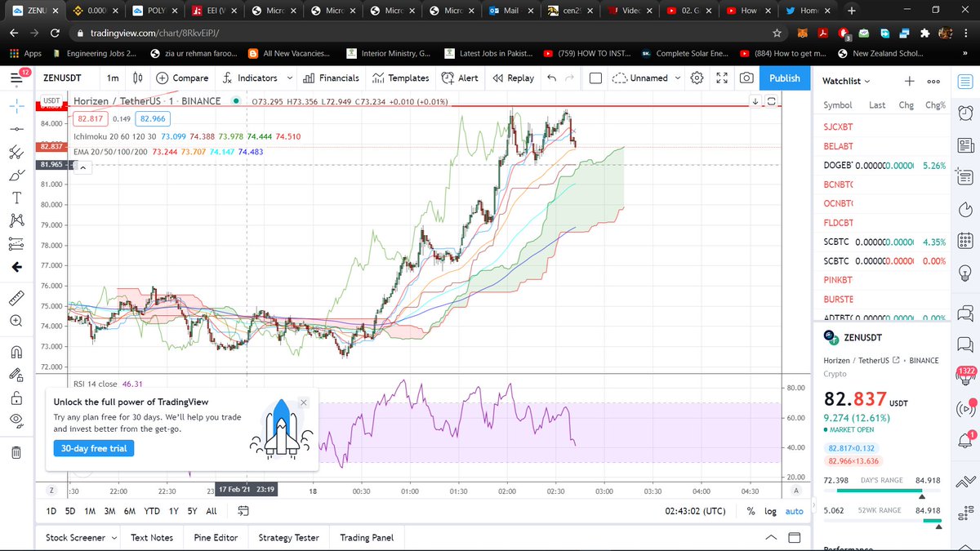
Task: Set the chart range to YTD
Action: (x=152, y=511)
